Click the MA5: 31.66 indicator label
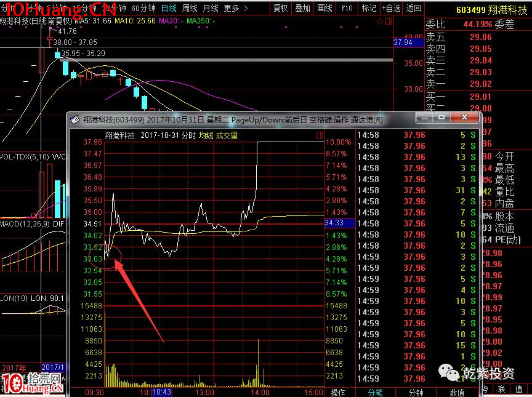The height and width of the screenshot is (397, 532). pos(92,21)
